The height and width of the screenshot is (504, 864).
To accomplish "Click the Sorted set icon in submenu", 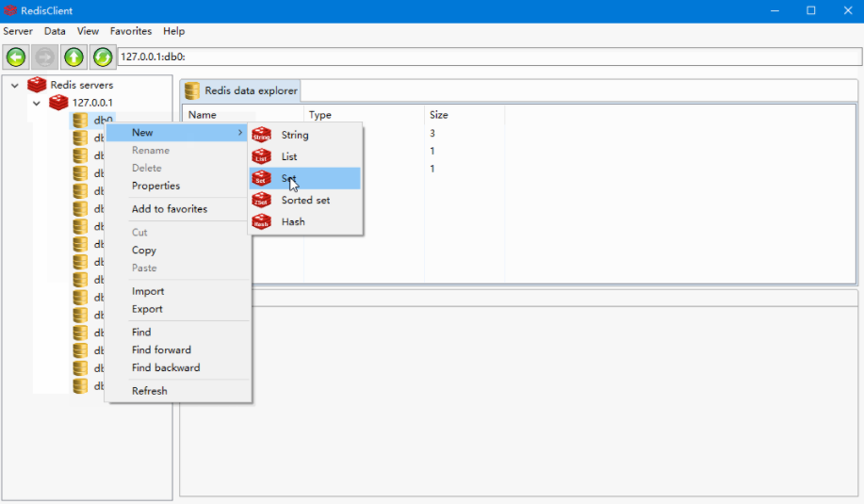I will tap(262, 200).
